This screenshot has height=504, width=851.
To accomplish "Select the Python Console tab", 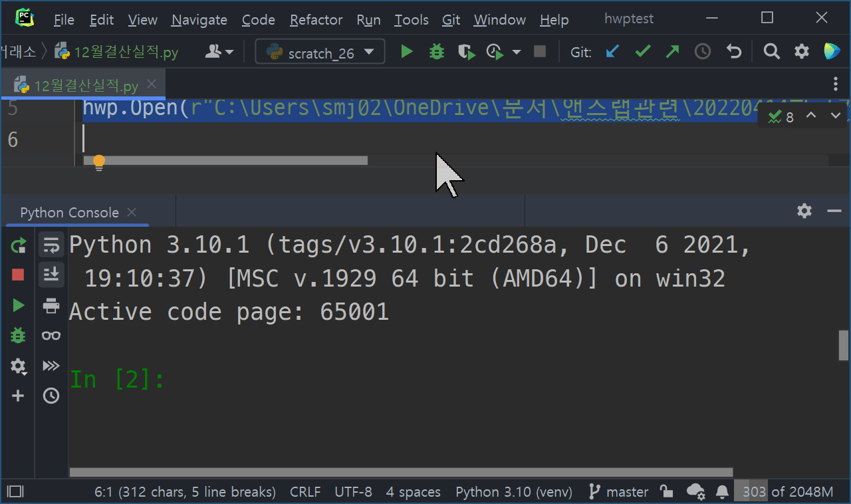I will 69,213.
